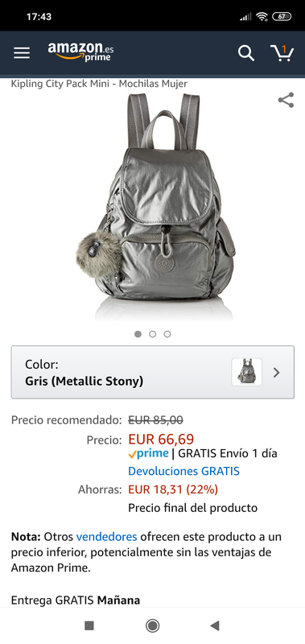Viewport: 305px width, 644px height.
Task: Tap the share icon
Action: pyautogui.click(x=286, y=100)
